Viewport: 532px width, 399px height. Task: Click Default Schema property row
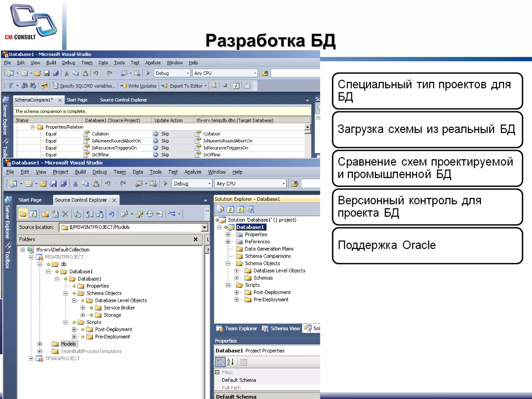point(268,380)
